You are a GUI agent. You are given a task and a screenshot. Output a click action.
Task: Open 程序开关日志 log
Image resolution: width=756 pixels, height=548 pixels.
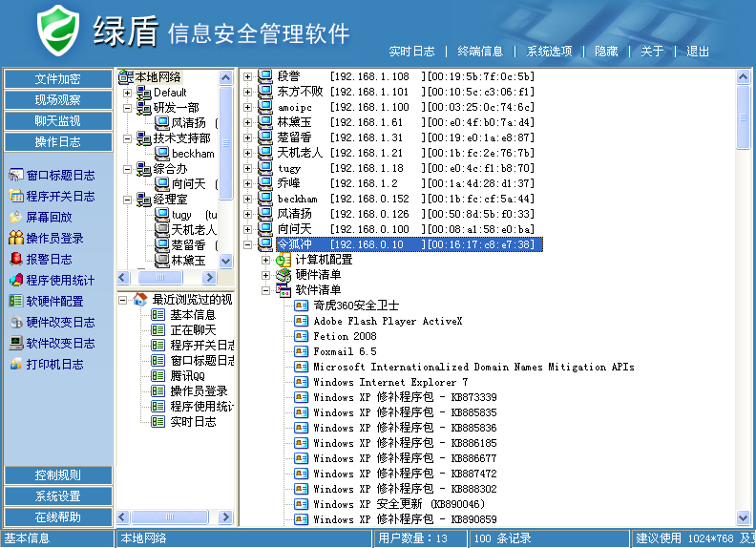click(x=52, y=197)
